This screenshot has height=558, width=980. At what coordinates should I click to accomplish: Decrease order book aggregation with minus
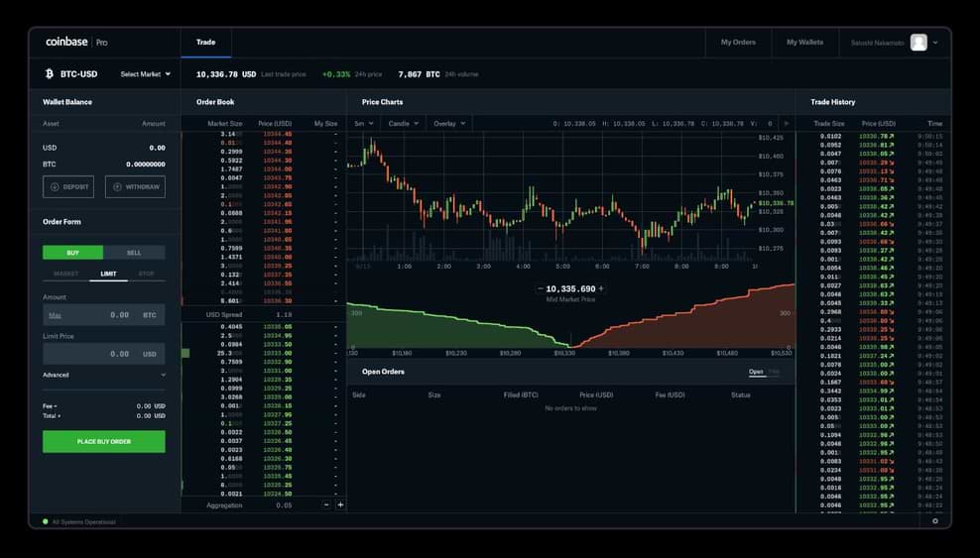[326, 504]
